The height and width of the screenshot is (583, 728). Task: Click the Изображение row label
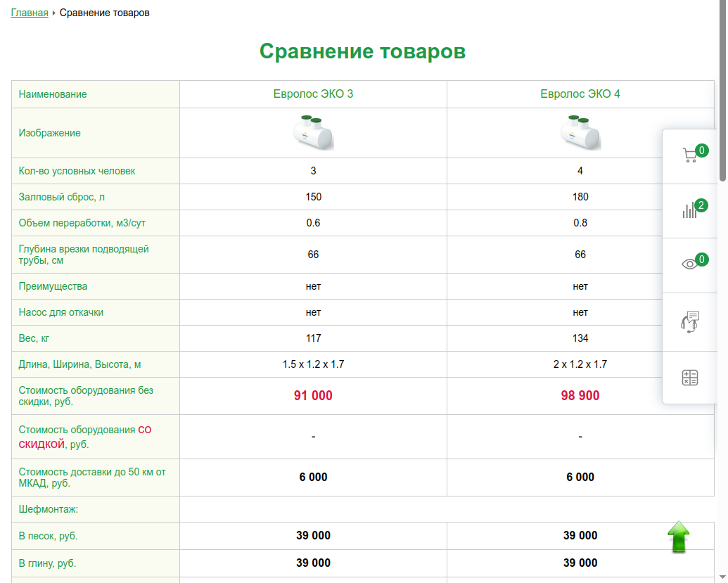pos(50,133)
